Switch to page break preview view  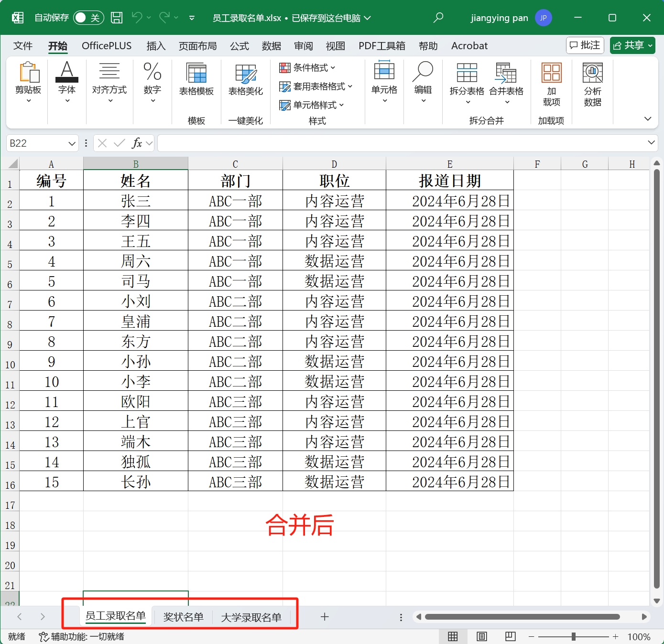tap(511, 636)
